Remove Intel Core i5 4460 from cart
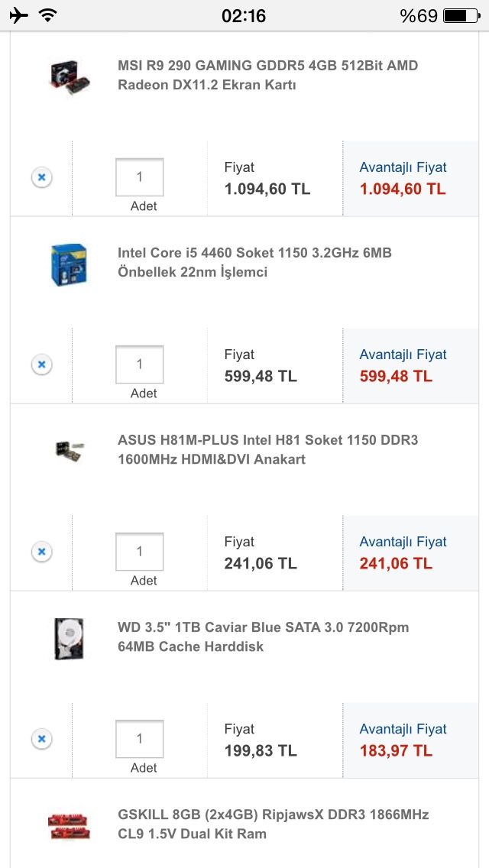The height and width of the screenshot is (868, 489). [41, 364]
